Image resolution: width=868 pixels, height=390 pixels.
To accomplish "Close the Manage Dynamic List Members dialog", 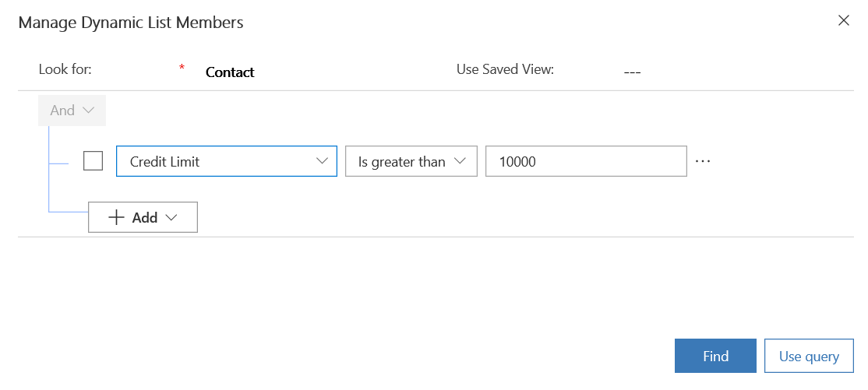I will 843,21.
